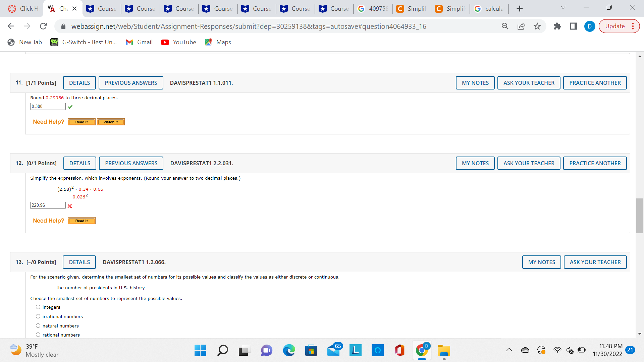This screenshot has height=362, width=644.
Task: Choose the irrational numbers option
Action: click(x=38, y=316)
